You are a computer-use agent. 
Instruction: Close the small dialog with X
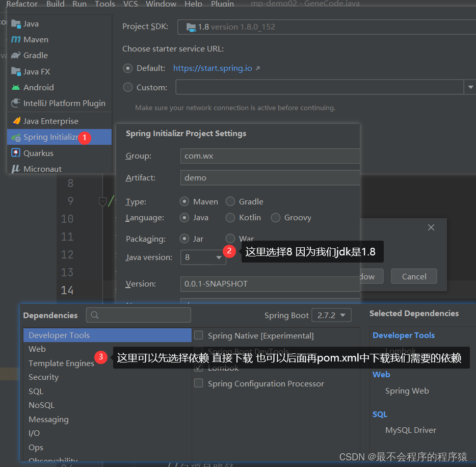[x=431, y=227]
